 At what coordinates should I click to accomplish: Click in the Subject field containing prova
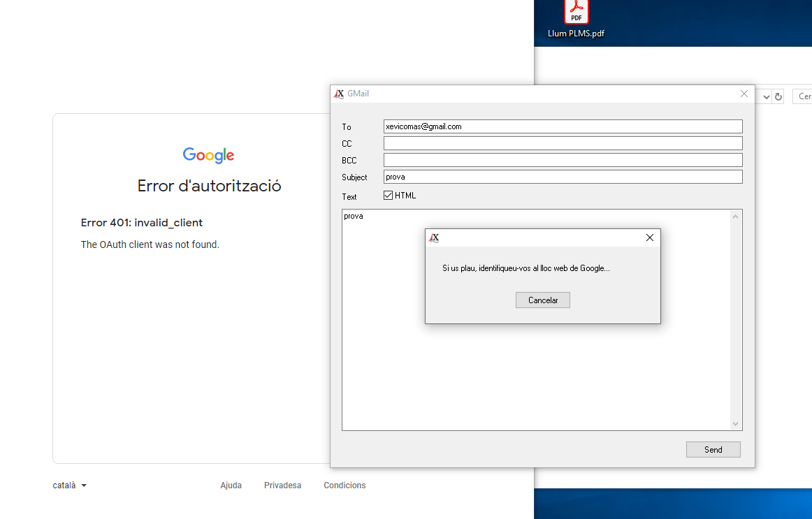pos(563,177)
